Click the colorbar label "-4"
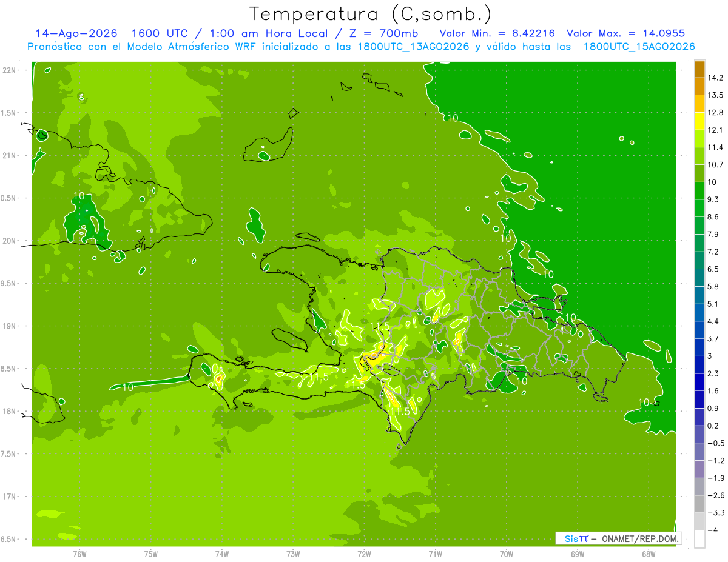 712,530
